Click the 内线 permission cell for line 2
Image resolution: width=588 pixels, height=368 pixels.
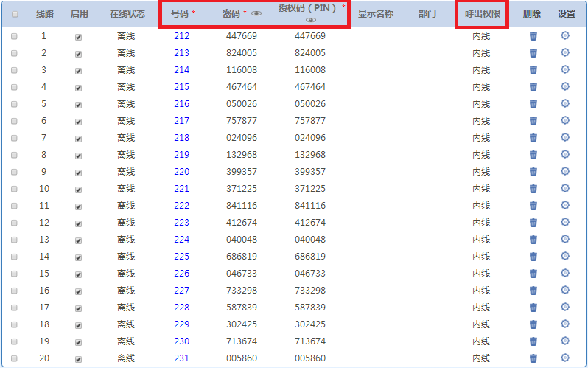pyautogui.click(x=481, y=53)
